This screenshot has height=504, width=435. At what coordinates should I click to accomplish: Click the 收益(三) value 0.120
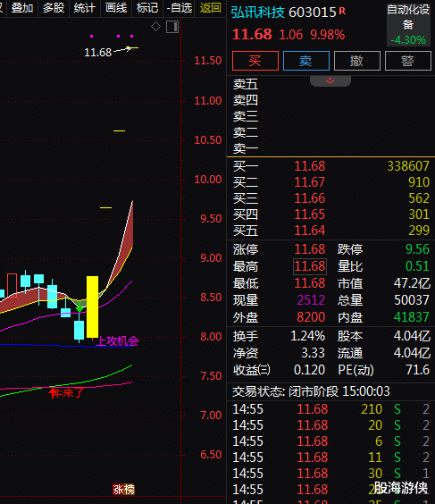pyautogui.click(x=309, y=370)
